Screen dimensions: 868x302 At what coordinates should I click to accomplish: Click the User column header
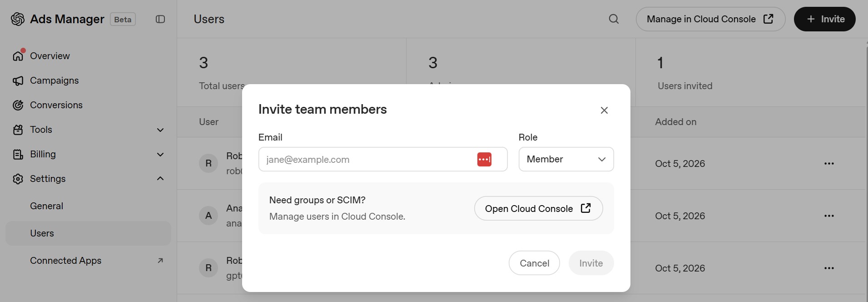(x=208, y=122)
